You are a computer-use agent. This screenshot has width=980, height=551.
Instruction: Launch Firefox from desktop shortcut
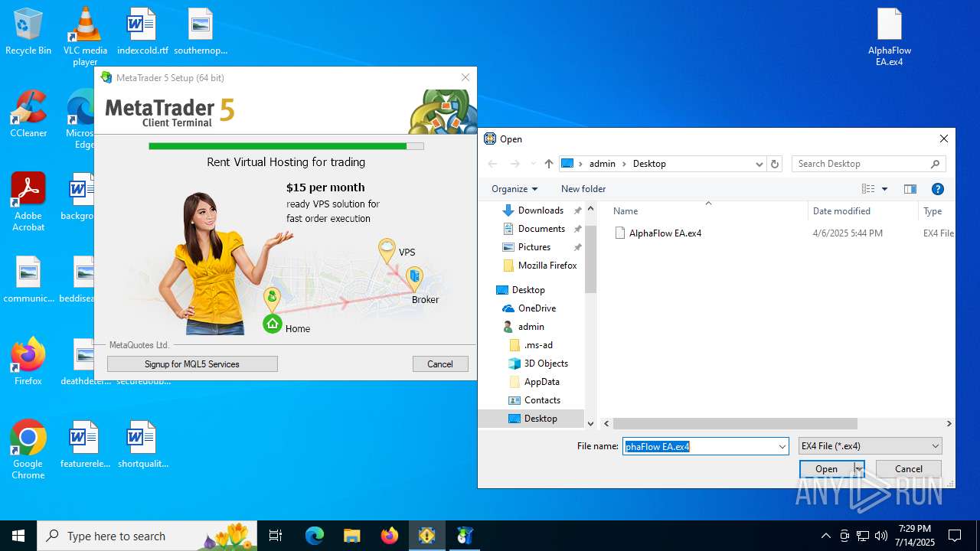click(28, 362)
